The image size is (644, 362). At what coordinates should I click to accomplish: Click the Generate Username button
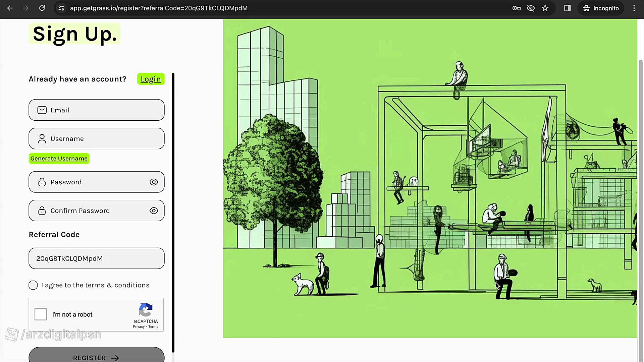coord(59,158)
